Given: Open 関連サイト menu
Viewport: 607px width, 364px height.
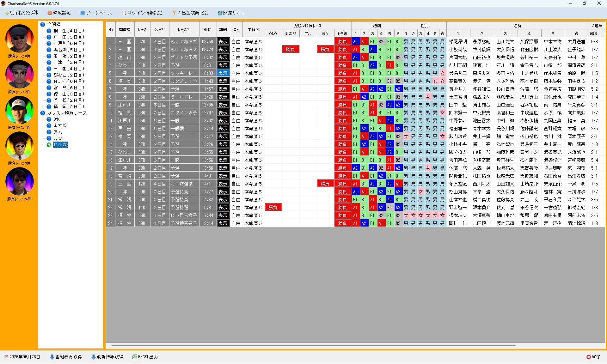Looking at the screenshot, I should (231, 13).
